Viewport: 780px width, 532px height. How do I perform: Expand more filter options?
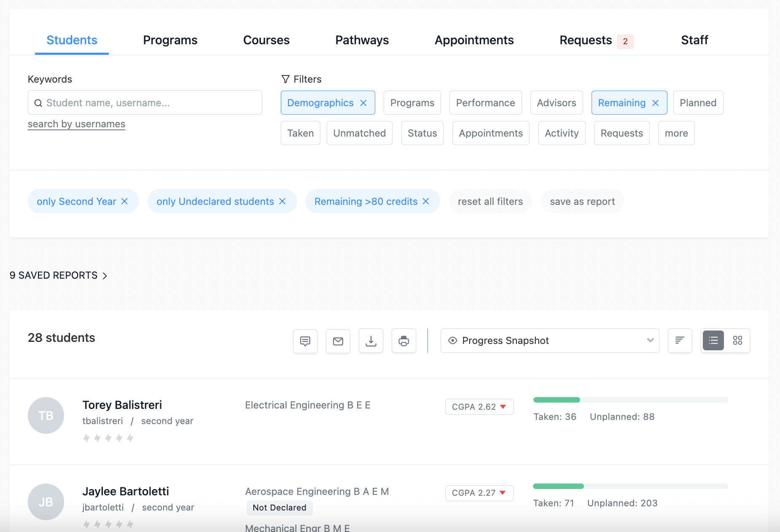tap(676, 133)
